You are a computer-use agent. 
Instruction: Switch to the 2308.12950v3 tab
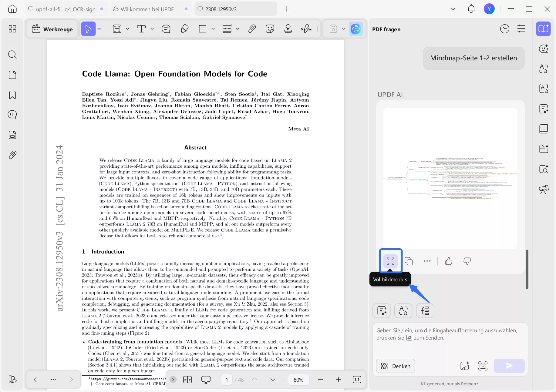pyautogui.click(x=236, y=9)
